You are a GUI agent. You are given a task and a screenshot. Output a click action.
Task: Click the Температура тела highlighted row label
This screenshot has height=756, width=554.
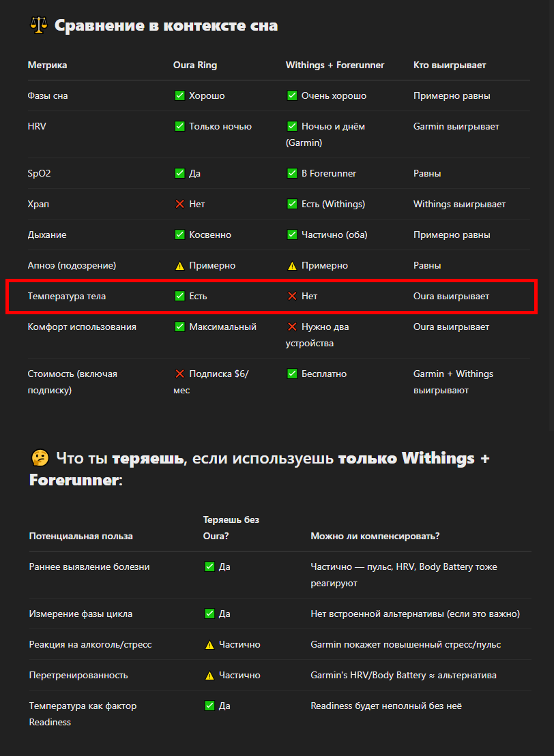pos(67,296)
